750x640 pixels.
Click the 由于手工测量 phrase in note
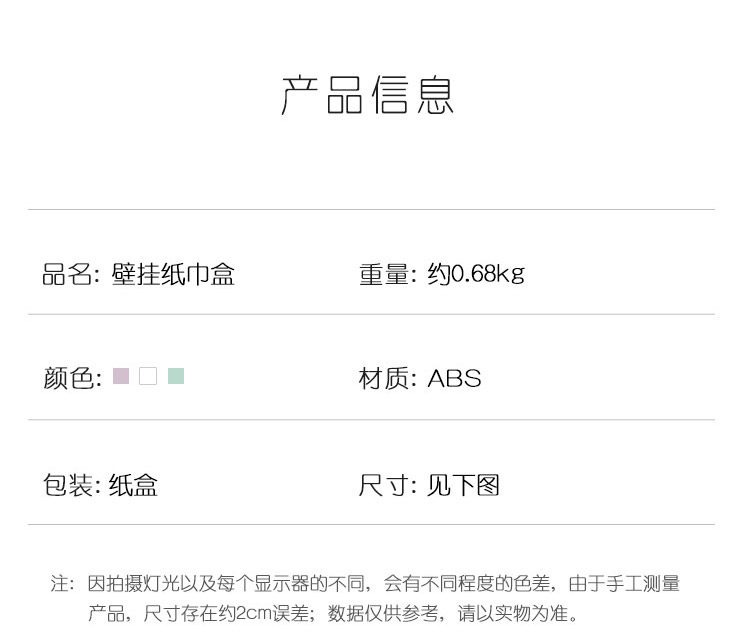pos(624,583)
